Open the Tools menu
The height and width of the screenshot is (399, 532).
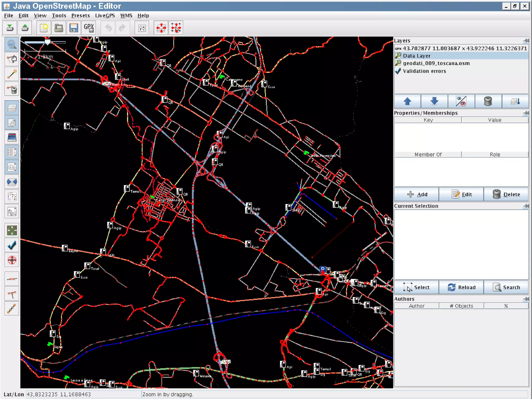pyautogui.click(x=59, y=16)
